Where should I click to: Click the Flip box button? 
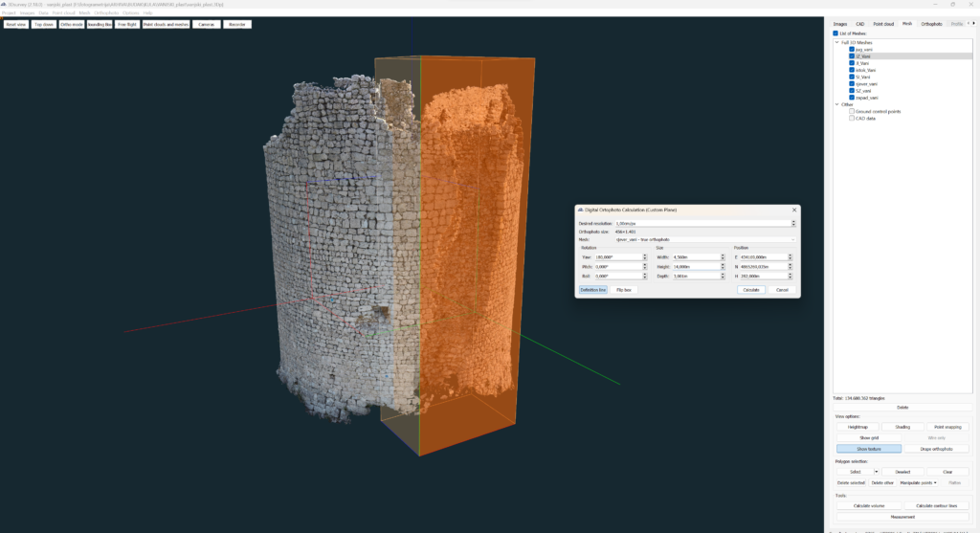(623, 289)
